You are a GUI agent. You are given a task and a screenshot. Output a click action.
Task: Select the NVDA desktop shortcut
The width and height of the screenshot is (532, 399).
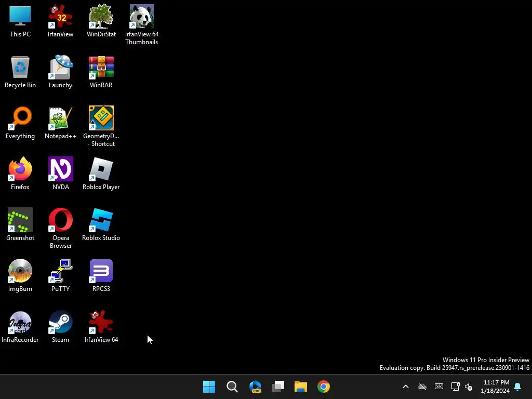pos(60,174)
